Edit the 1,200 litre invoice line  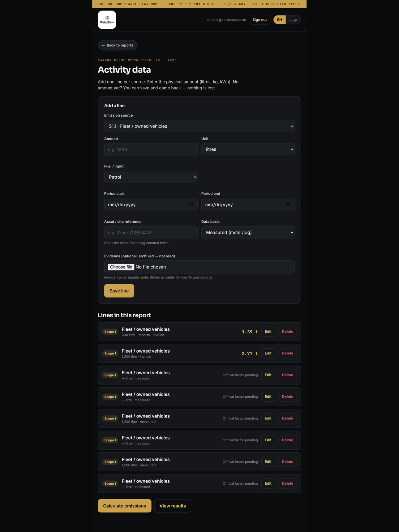pos(268,353)
